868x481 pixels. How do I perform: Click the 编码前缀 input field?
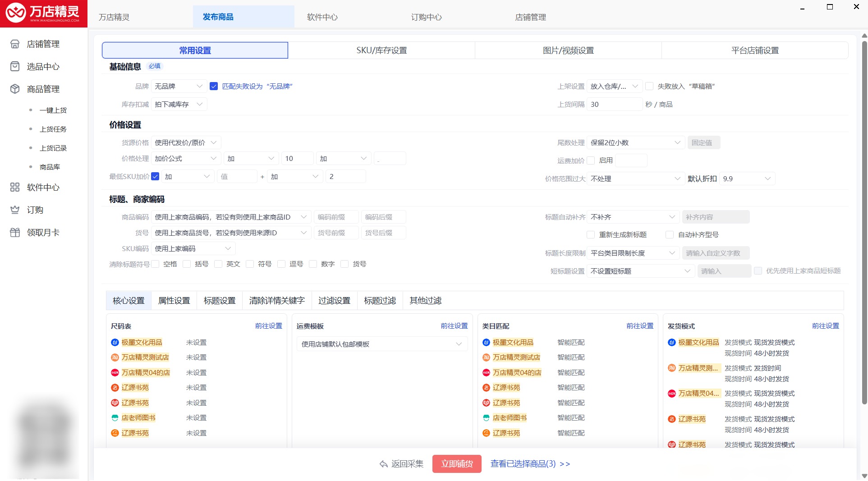(336, 217)
